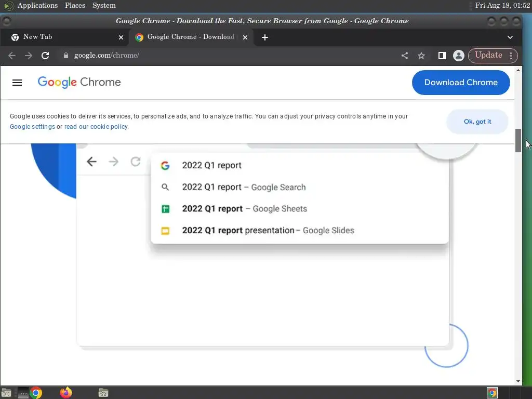
Task: Bookmark this tab with the star icon
Action: coord(421,56)
